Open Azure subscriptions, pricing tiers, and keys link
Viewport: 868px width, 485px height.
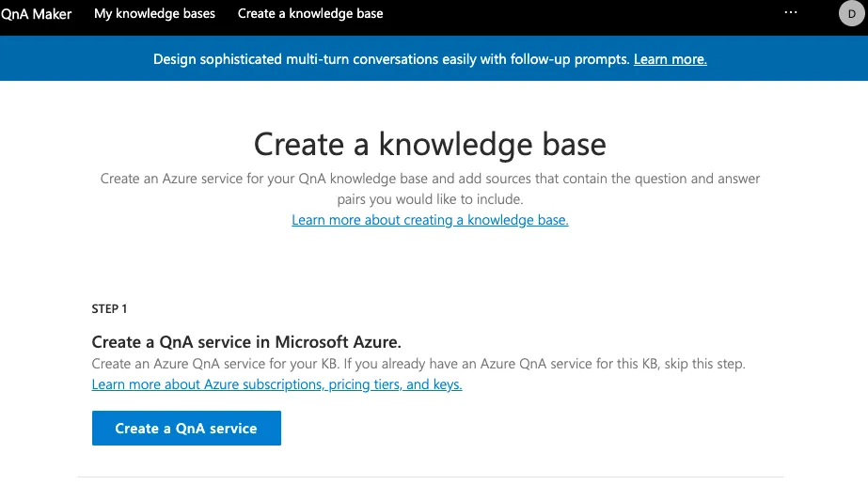pyautogui.click(x=276, y=384)
